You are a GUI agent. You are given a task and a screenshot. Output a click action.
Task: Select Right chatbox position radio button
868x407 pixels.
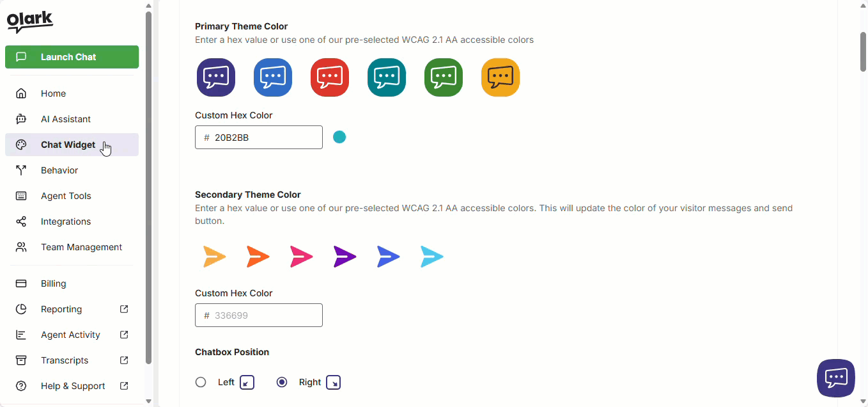point(282,382)
